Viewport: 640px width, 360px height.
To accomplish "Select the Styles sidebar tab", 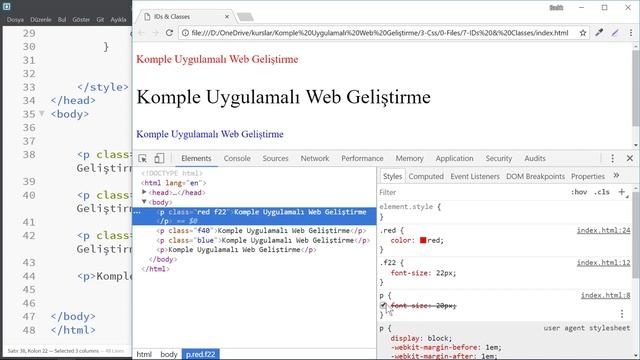I will [x=392, y=176].
